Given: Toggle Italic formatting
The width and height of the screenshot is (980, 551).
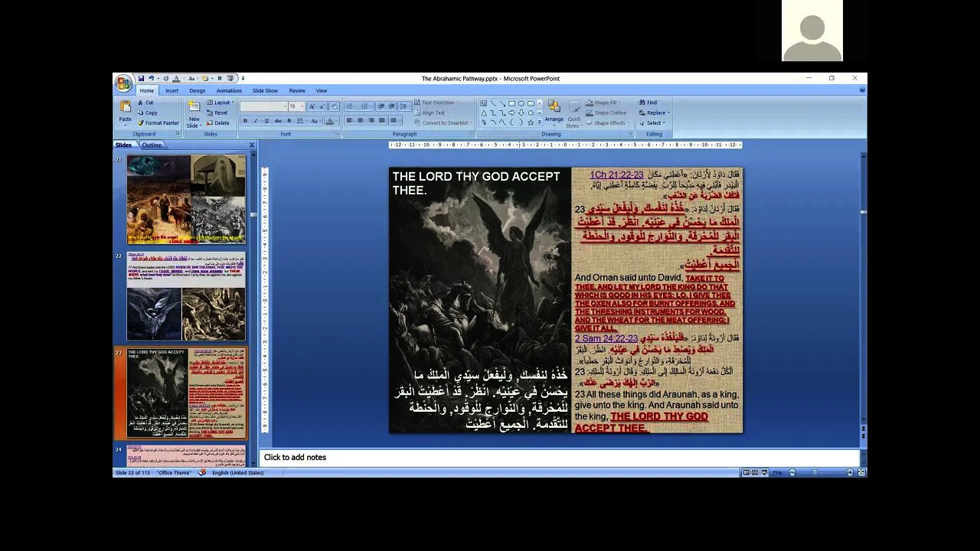Looking at the screenshot, I should (x=256, y=120).
